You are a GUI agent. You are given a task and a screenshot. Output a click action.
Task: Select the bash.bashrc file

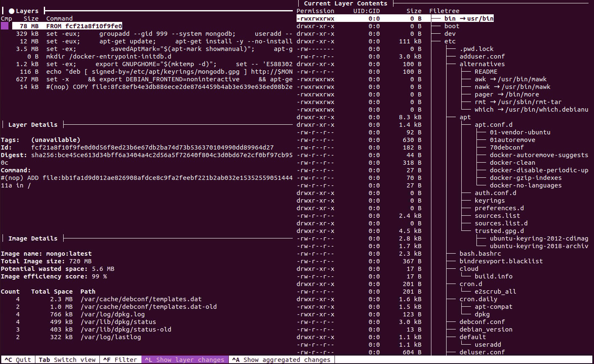point(480,254)
